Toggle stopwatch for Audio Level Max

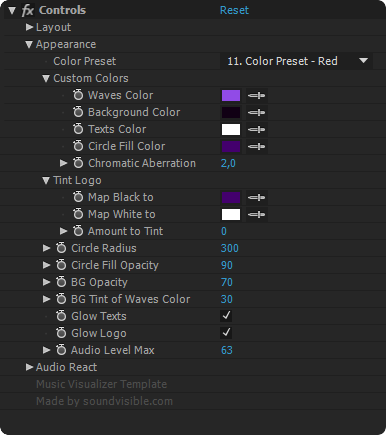(x=61, y=350)
